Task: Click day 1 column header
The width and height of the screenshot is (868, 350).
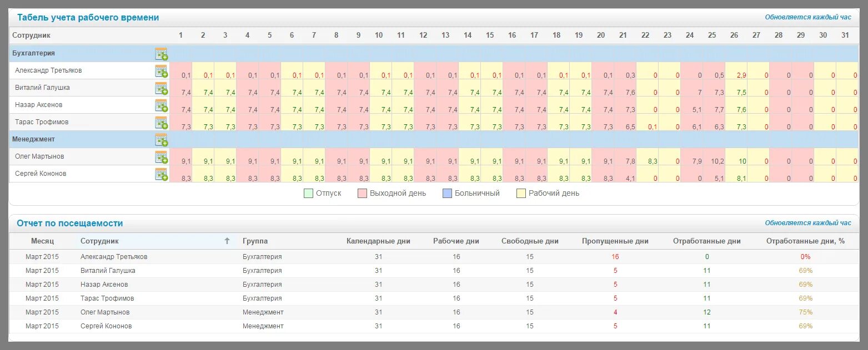Action: (x=180, y=35)
